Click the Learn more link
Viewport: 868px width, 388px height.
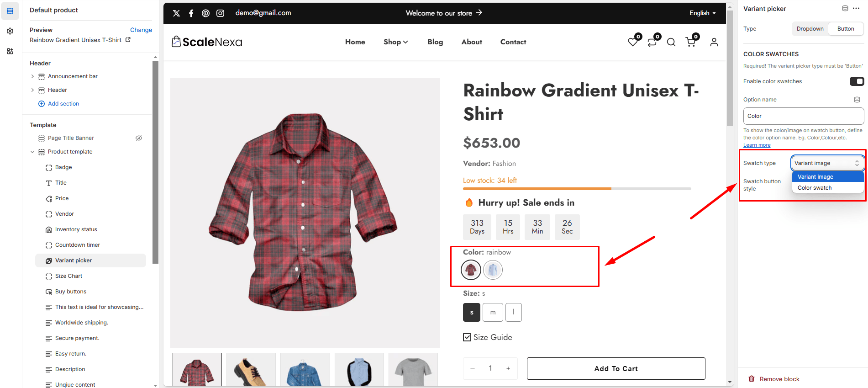[757, 145]
